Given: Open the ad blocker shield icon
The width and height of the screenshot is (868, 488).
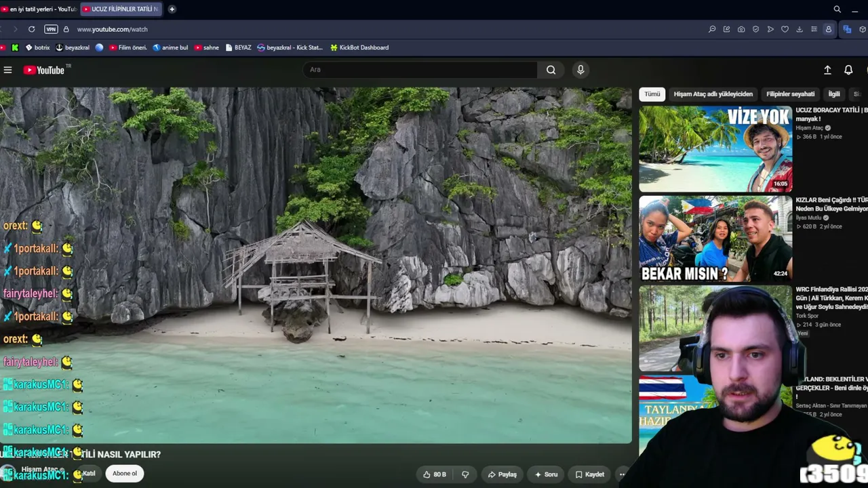Looking at the screenshot, I should coord(755,29).
